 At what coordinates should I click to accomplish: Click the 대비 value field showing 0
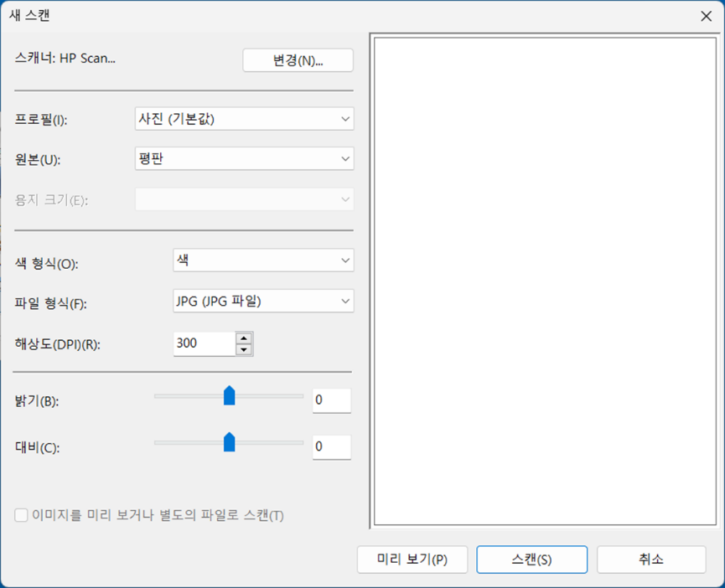(x=332, y=446)
